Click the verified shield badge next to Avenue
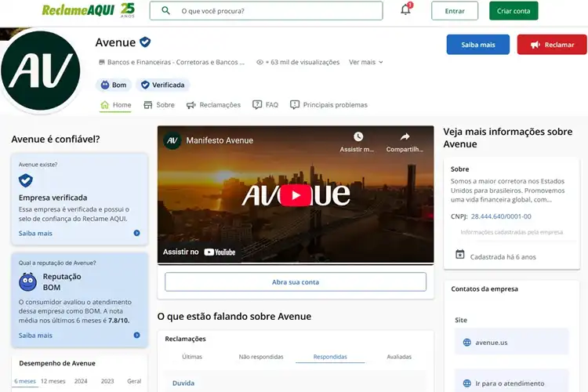 coord(145,42)
